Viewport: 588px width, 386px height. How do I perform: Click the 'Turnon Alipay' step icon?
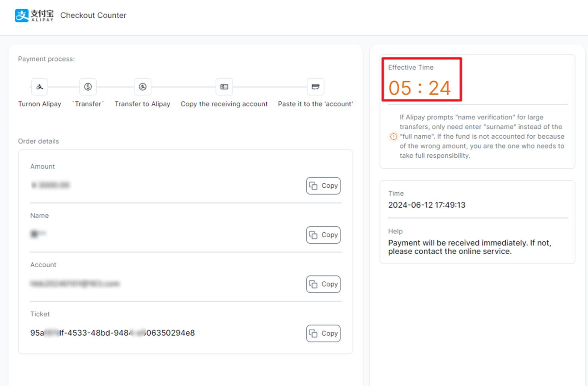(40, 87)
